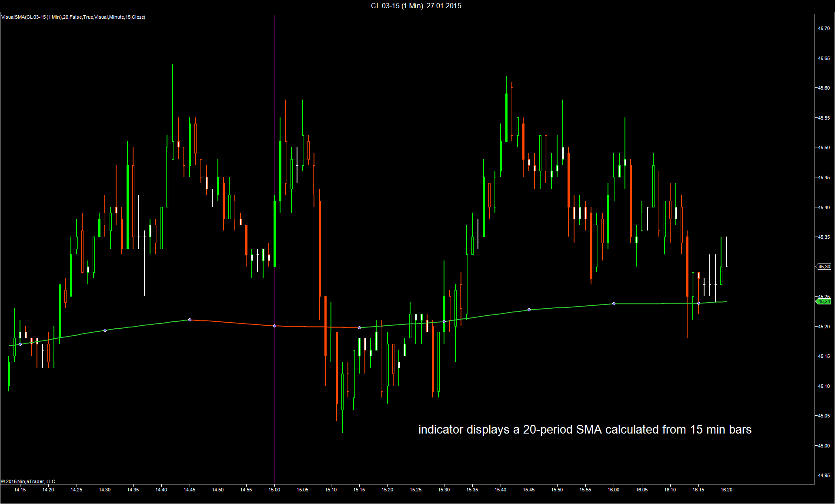Click the 45,00 label on price axis
Image resolution: width=835 pixels, height=504 pixels.
pyautogui.click(x=824, y=446)
